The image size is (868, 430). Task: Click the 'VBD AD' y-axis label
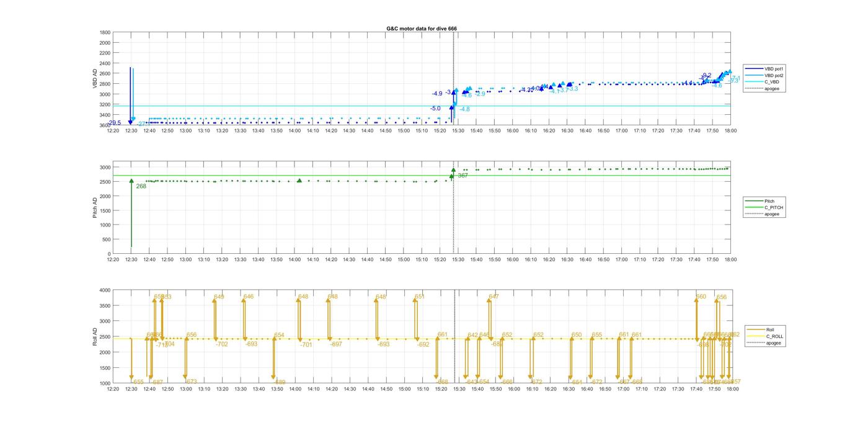tap(95, 79)
